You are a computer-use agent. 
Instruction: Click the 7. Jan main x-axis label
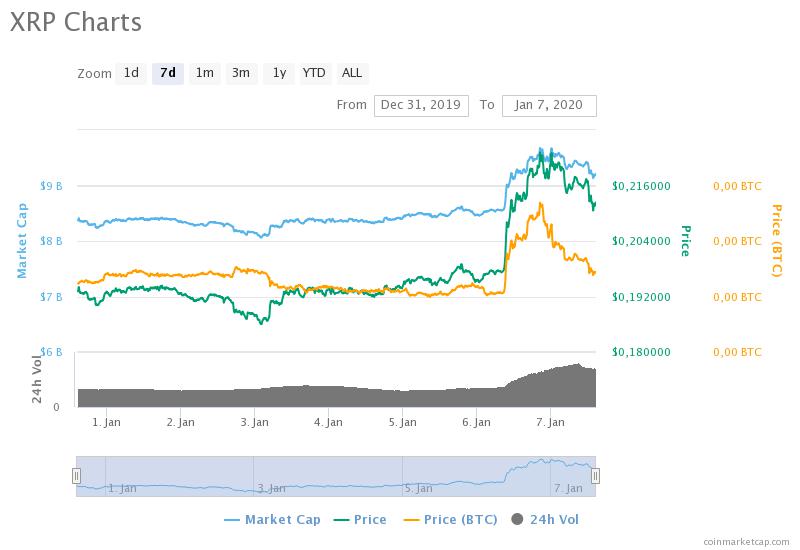(x=551, y=422)
